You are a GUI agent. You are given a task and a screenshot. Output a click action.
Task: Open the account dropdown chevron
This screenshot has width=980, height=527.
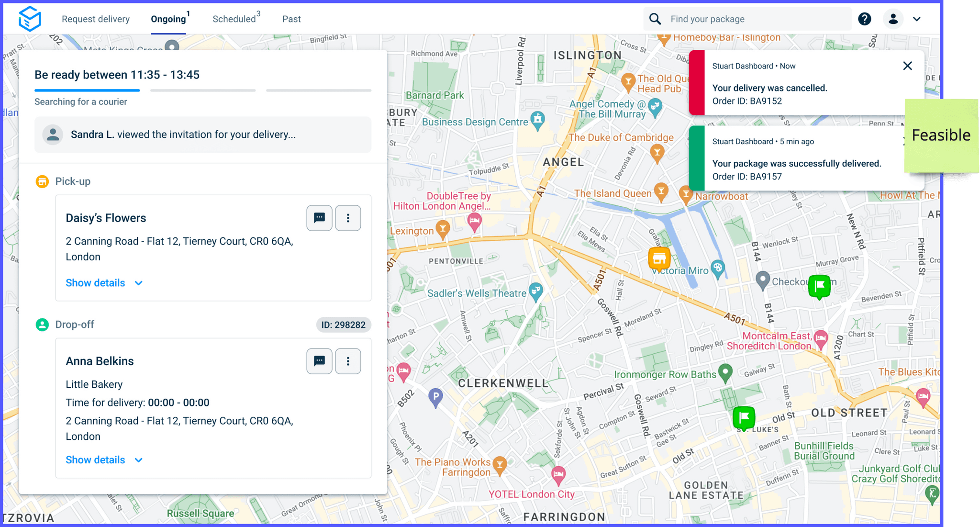pos(916,19)
